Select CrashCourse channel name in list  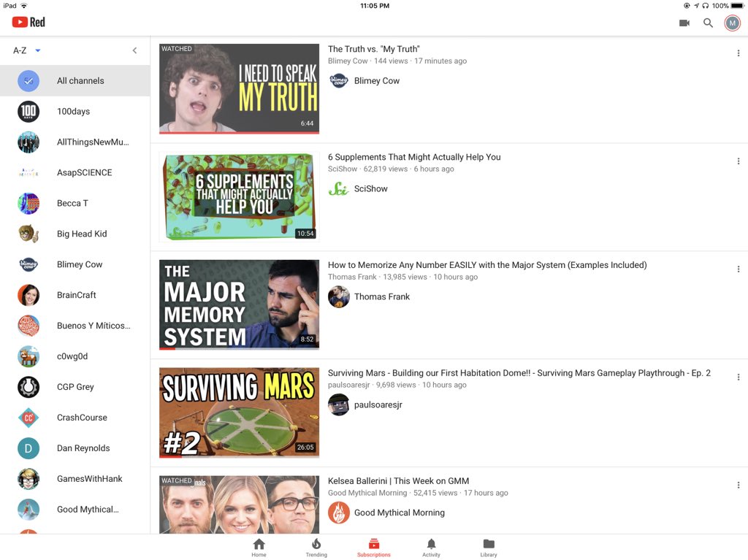[82, 418]
